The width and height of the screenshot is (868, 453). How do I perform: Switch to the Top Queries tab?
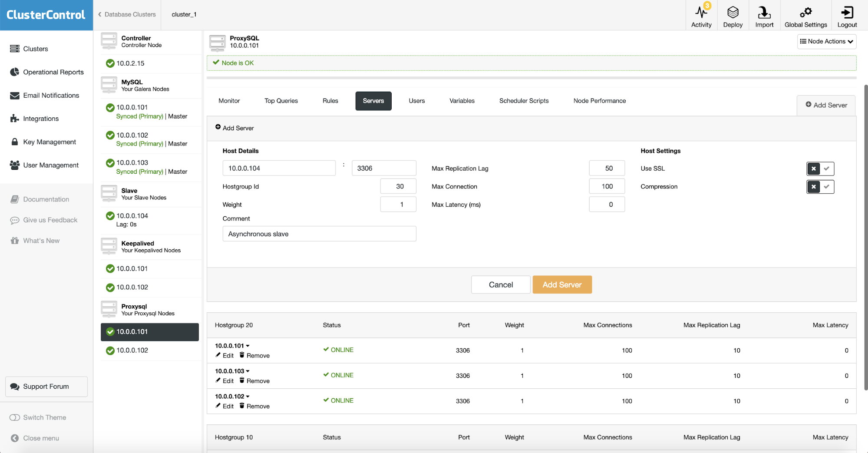(x=281, y=101)
